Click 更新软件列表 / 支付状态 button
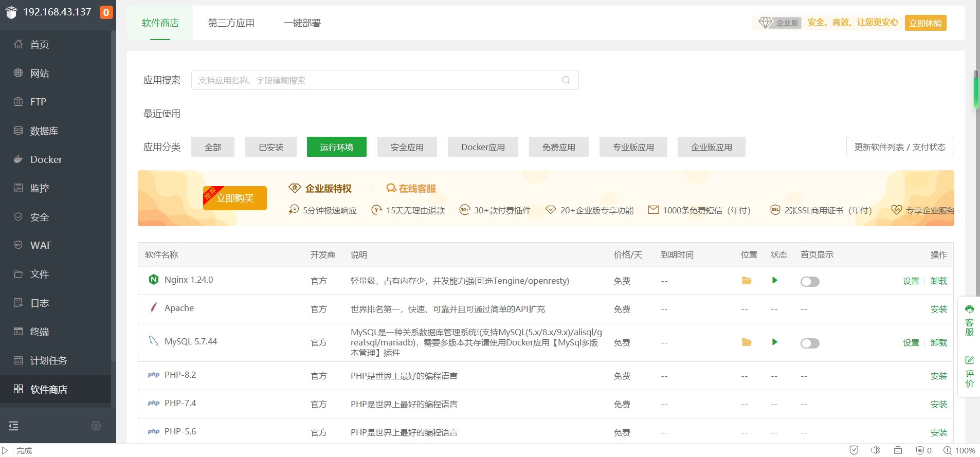980x457 pixels. click(900, 147)
